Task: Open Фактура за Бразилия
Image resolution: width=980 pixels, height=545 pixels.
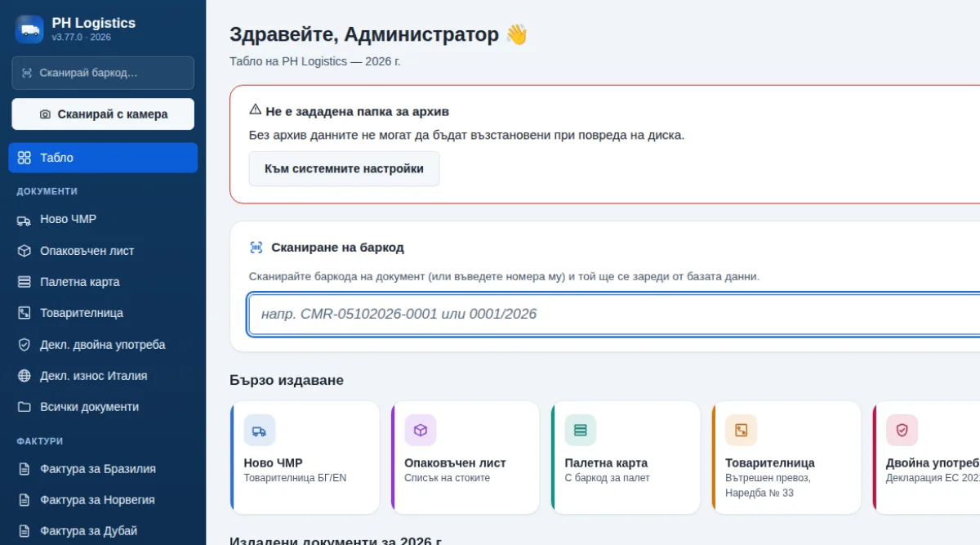Action: click(x=103, y=469)
